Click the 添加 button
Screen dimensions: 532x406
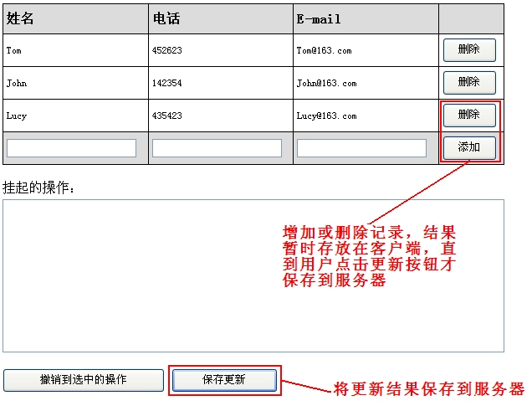468,147
